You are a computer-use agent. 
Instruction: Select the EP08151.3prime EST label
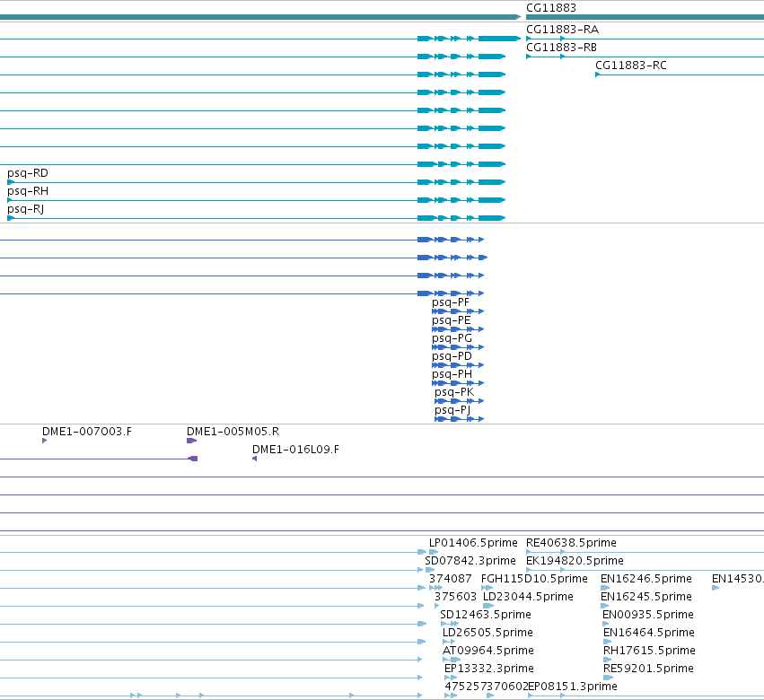pyautogui.click(x=573, y=687)
